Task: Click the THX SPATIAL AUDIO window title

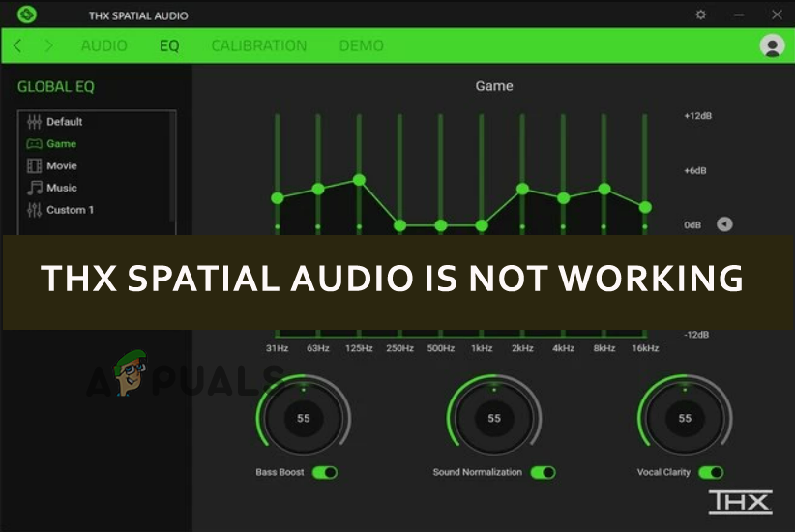Action: (138, 15)
